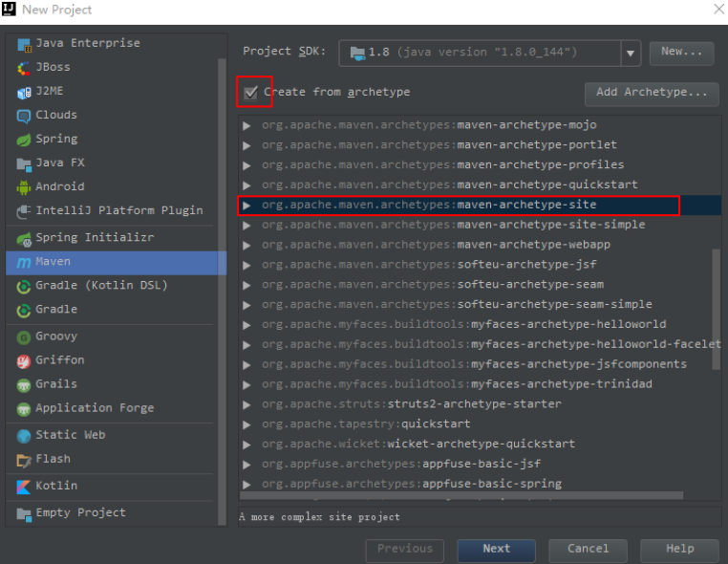Screen dimensions: 728x564
Task: Click the JBoss icon in sidebar
Action: click(x=24, y=68)
